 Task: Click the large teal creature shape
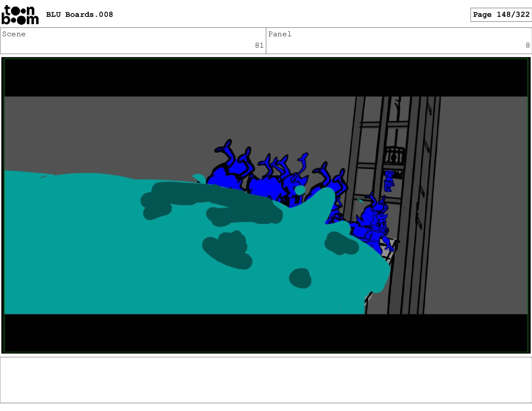[x=168, y=245]
